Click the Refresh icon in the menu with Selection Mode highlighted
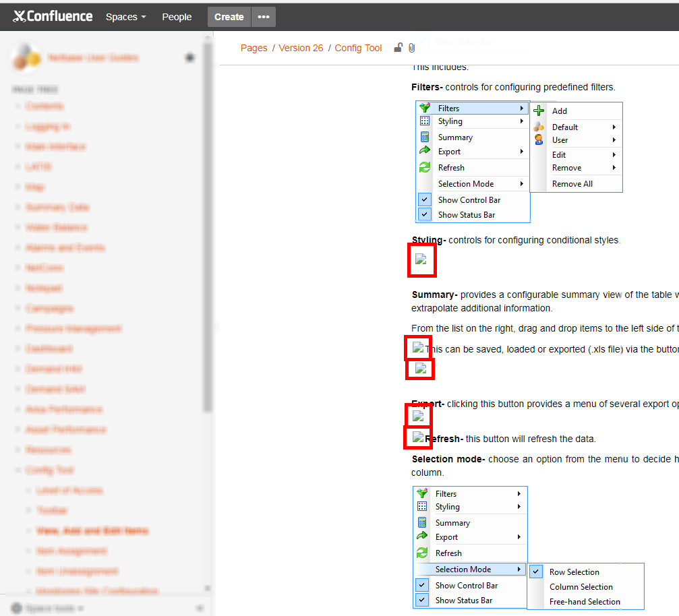Viewport: 679px width, 616px height. [422, 553]
